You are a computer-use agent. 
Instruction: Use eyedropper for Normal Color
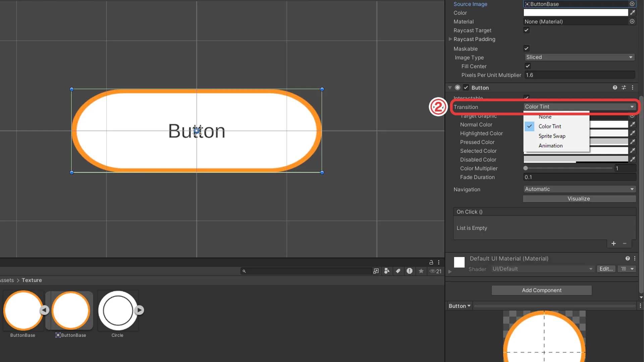[633, 124]
